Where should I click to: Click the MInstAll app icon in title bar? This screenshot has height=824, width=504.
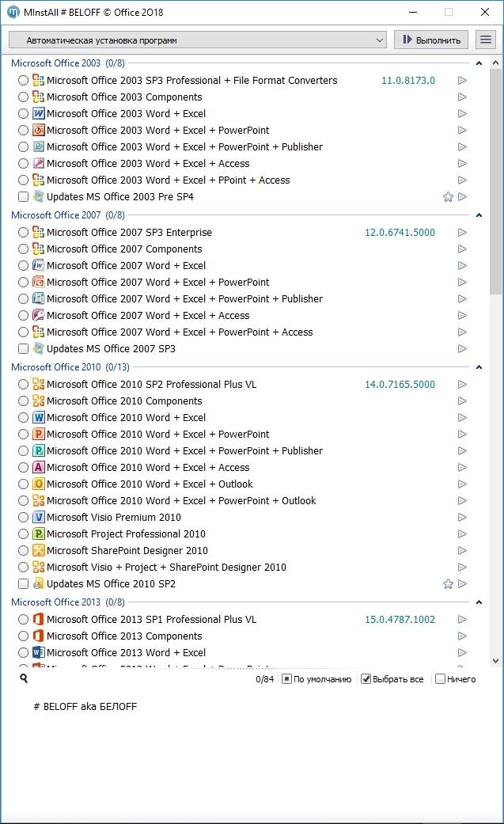coord(13,12)
